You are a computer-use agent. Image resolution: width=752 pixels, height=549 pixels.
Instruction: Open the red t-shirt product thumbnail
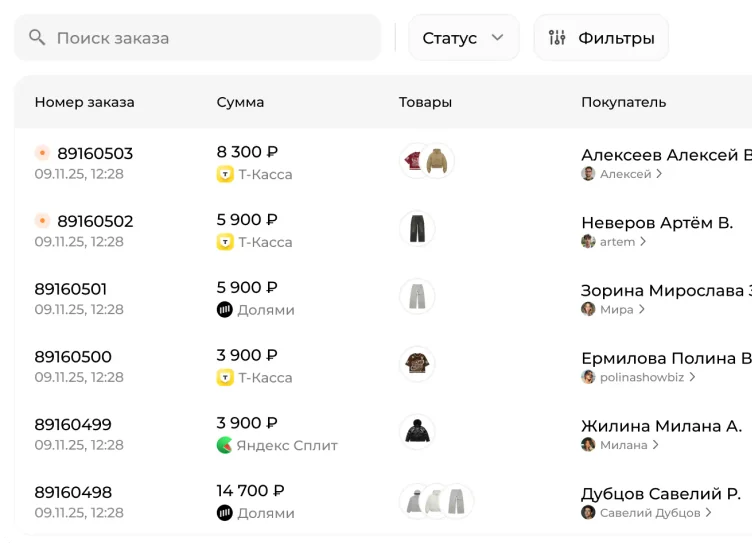pyautogui.click(x=412, y=161)
